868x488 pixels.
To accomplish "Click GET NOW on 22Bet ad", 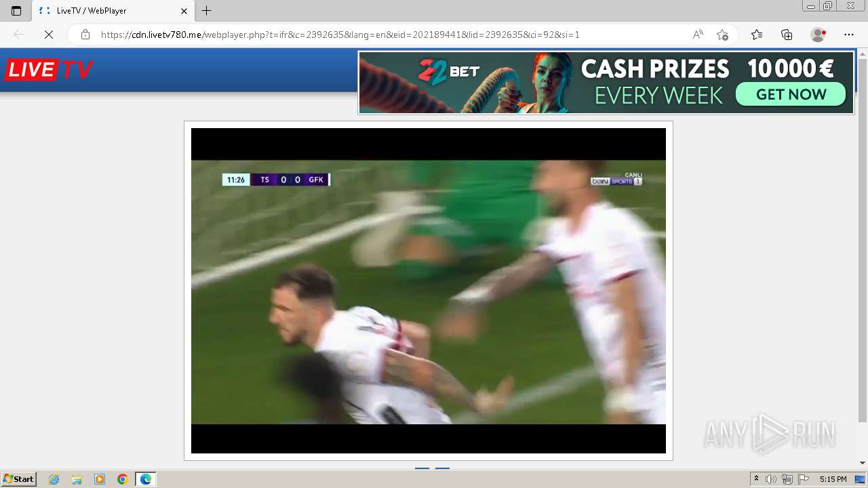I will (791, 94).
